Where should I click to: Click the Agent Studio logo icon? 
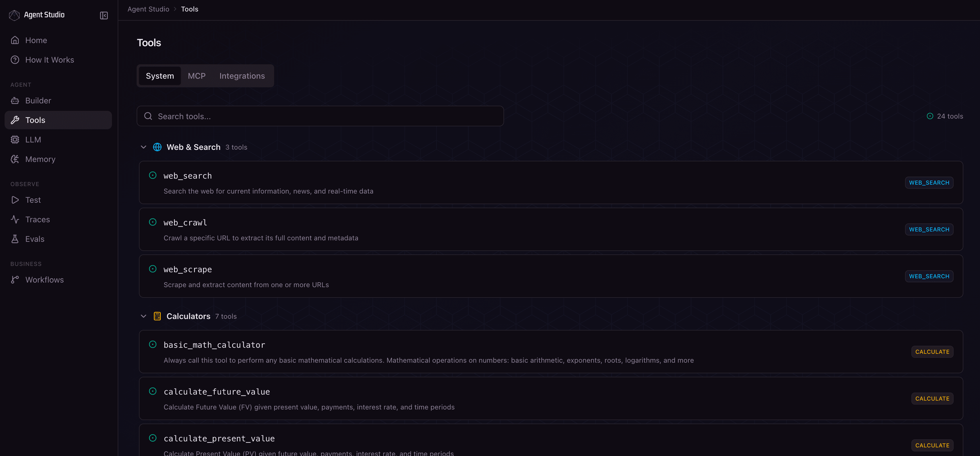point(14,15)
